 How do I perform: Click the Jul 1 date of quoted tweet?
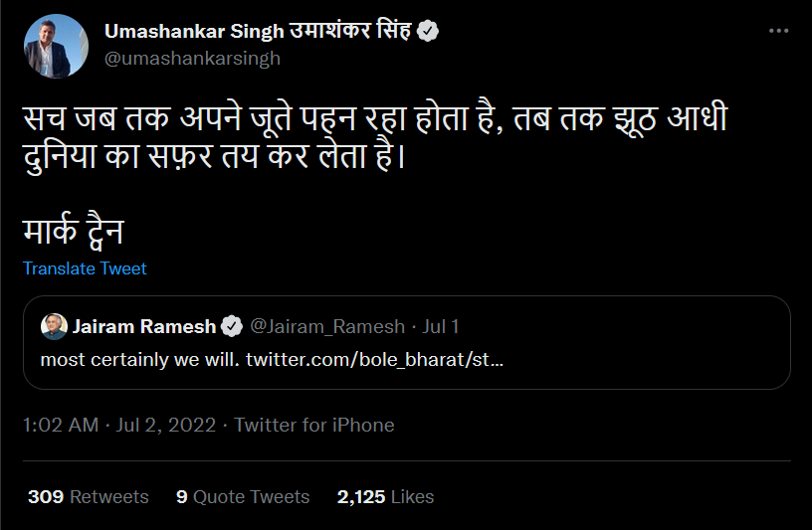pos(440,326)
